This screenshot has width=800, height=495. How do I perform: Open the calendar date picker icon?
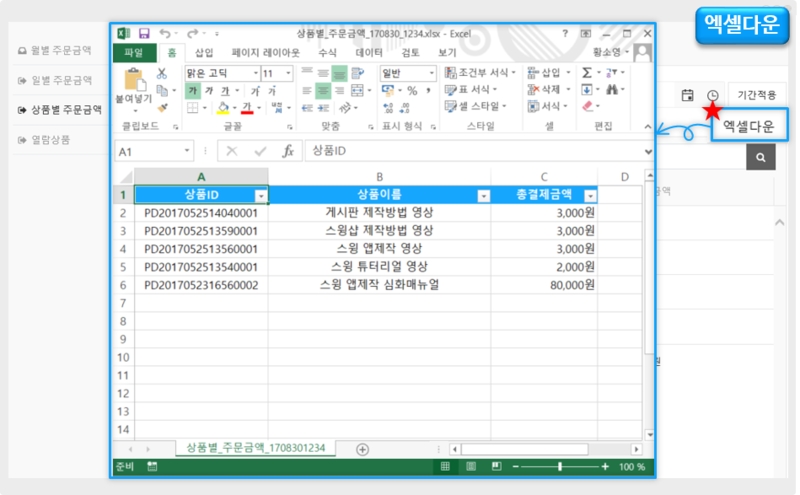(687, 94)
